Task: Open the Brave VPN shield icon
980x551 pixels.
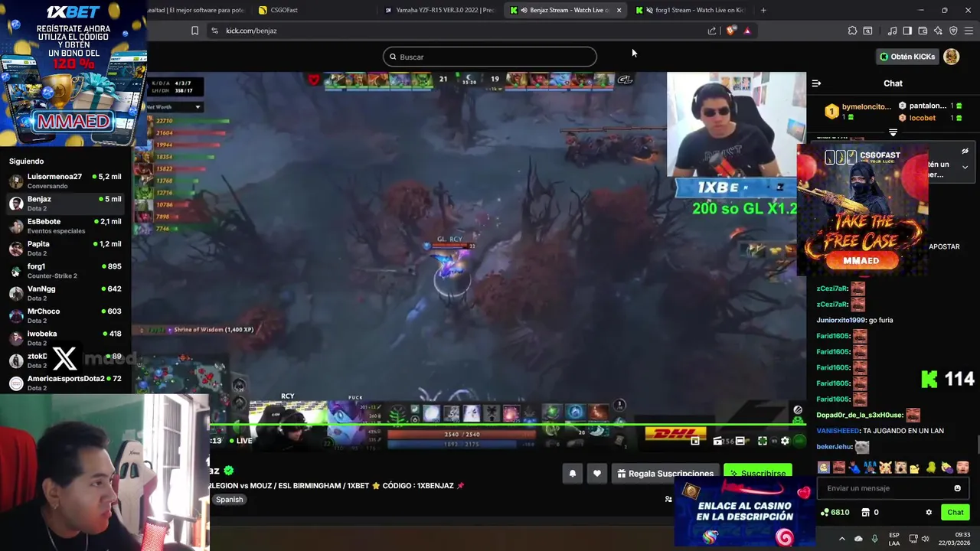Action: [x=953, y=31]
